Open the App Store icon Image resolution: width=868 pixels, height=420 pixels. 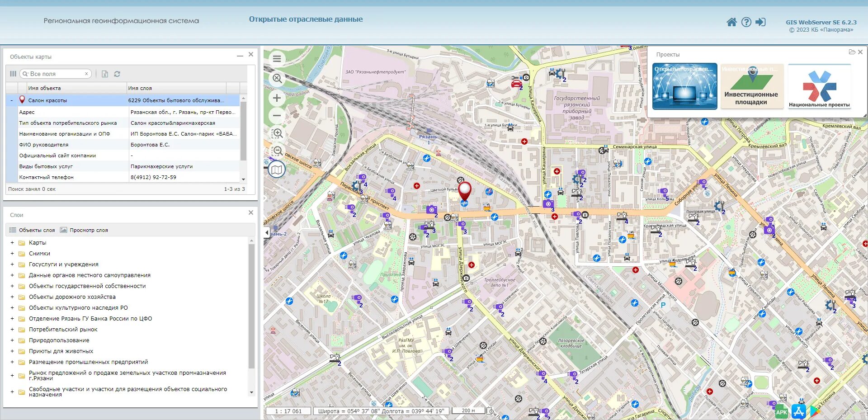pos(799,411)
